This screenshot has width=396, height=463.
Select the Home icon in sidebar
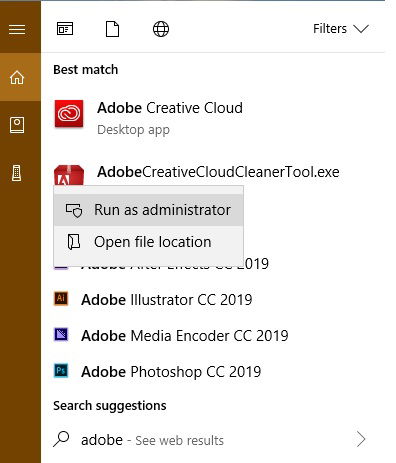17,78
